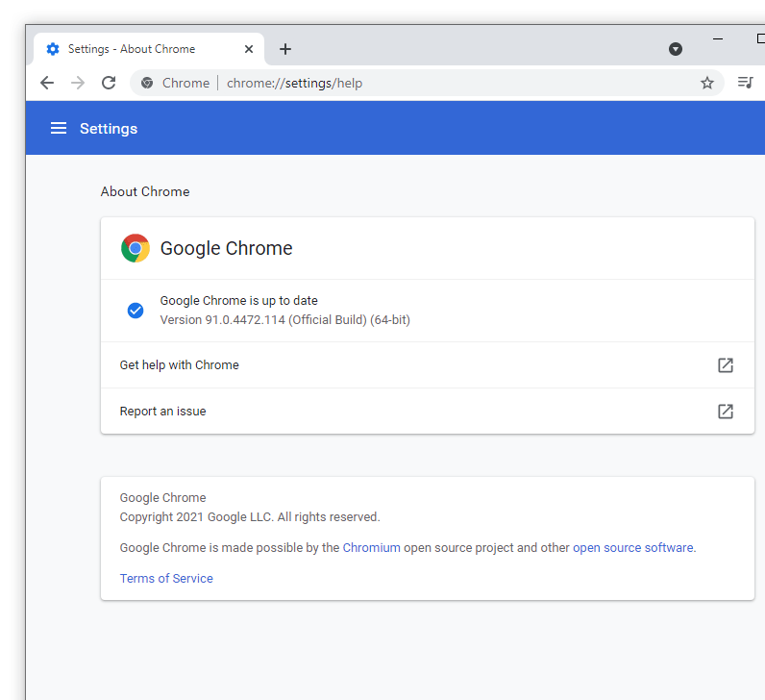Click the tab search dropdown arrow
The image size is (765, 700).
676,49
